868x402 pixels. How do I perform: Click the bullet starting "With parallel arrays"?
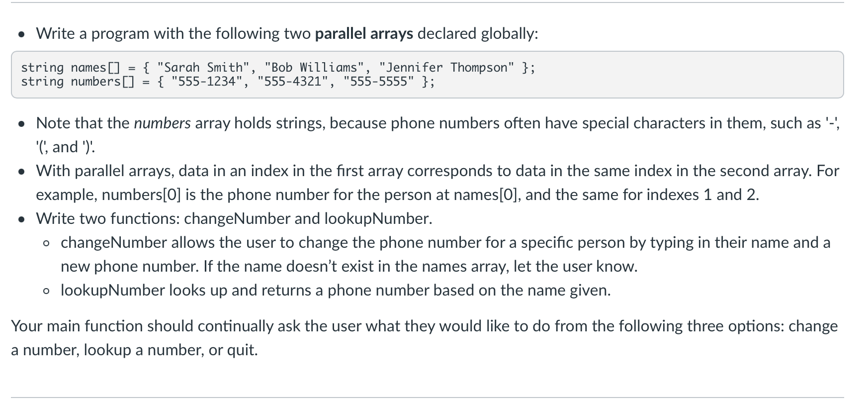pyautogui.click(x=437, y=183)
